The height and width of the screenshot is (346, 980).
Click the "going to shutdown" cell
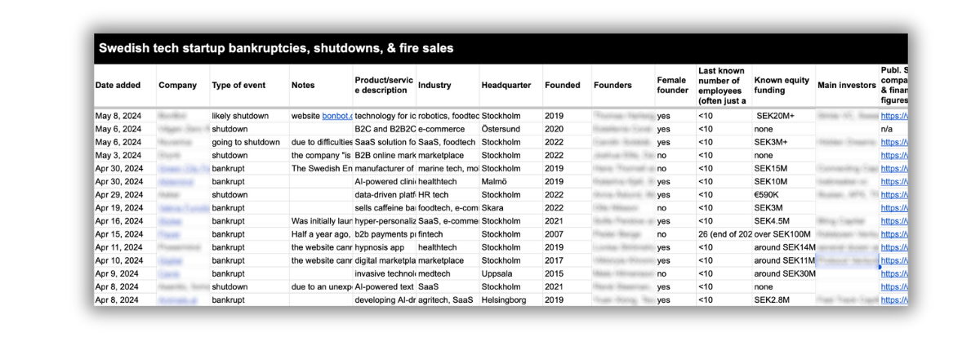(246, 142)
